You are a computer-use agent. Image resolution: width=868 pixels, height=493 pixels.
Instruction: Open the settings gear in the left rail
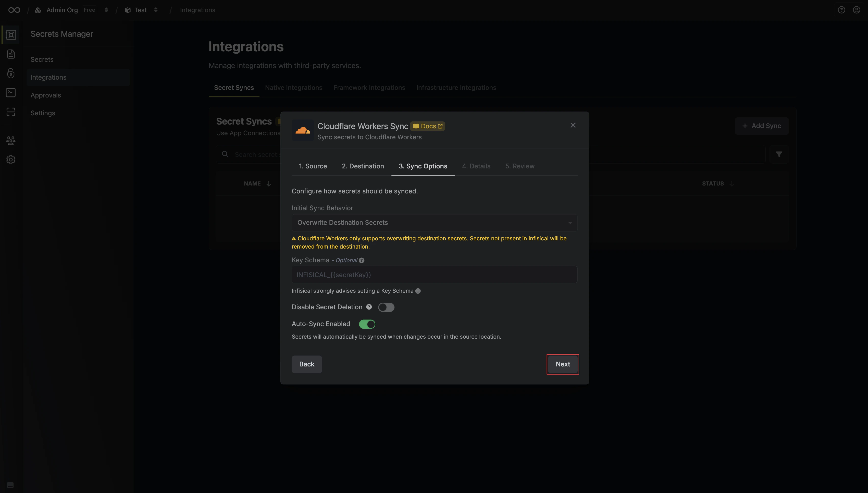[x=11, y=159]
